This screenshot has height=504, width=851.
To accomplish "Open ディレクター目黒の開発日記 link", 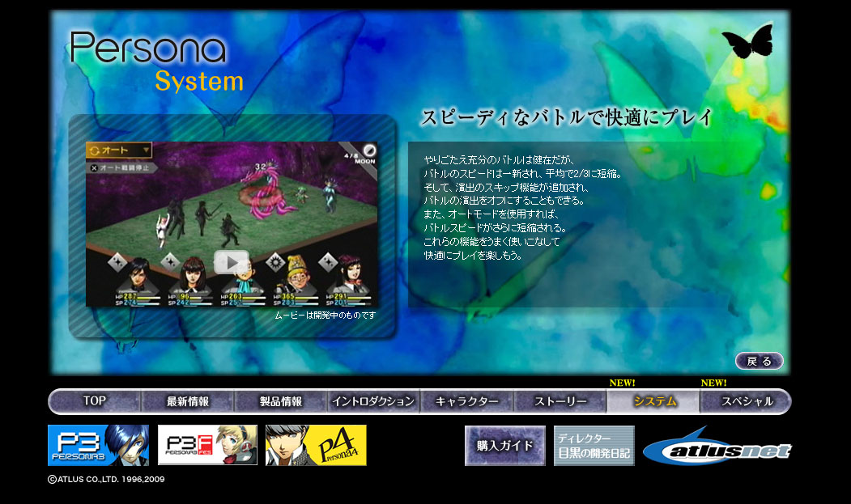I will click(x=594, y=446).
